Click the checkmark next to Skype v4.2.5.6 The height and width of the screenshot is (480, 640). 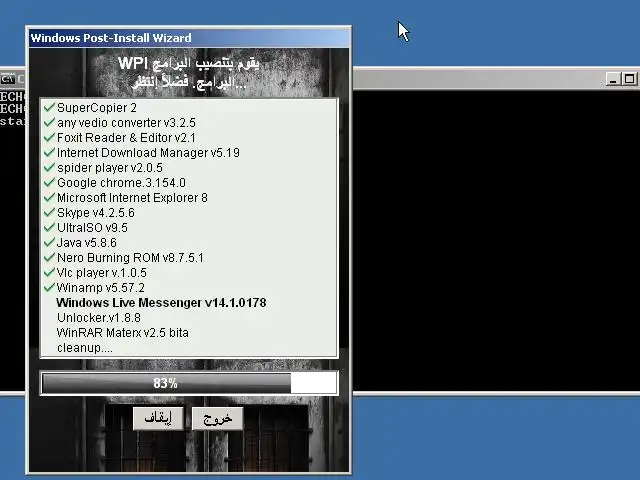(x=49, y=212)
